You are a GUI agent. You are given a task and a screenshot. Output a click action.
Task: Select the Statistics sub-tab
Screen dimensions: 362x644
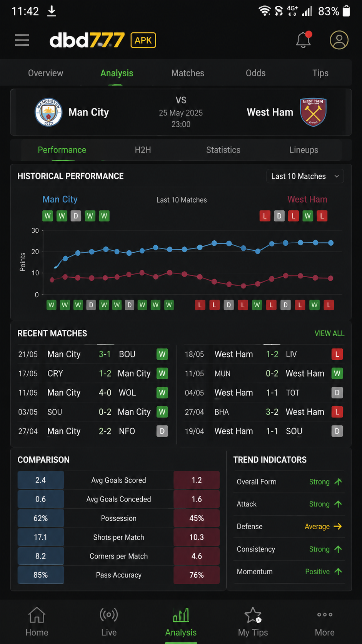point(223,150)
